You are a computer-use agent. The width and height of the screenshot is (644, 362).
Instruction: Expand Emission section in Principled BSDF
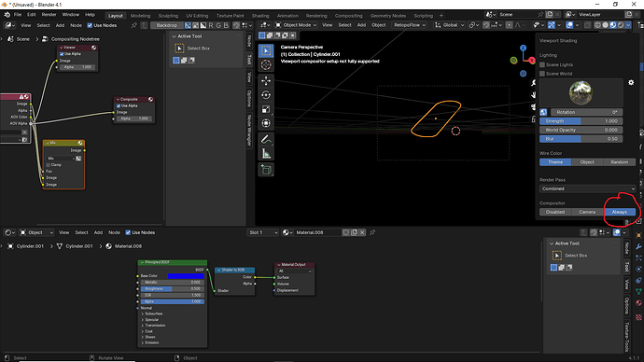click(x=143, y=342)
